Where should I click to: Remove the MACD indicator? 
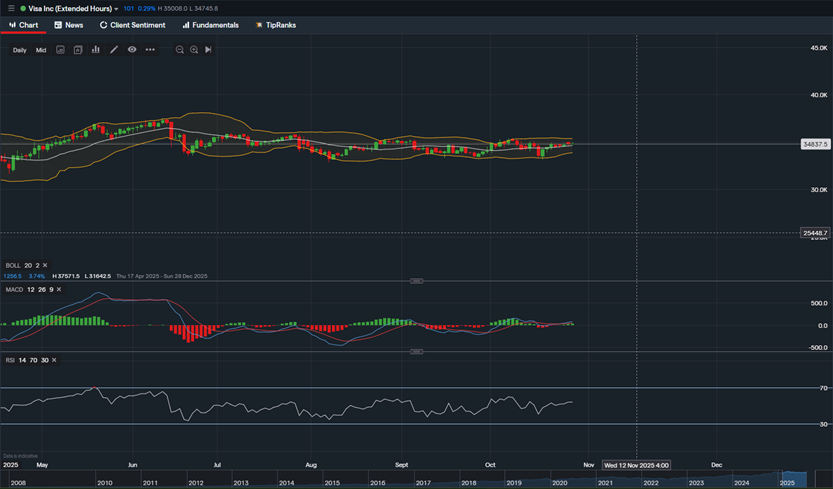point(59,289)
